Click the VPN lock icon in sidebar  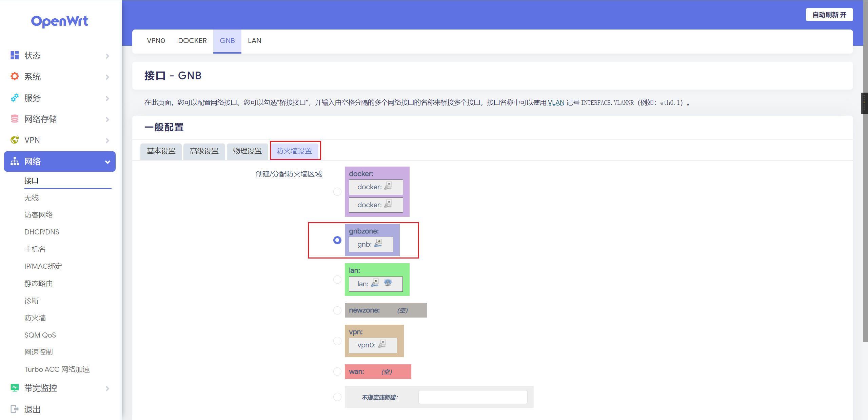pyautogui.click(x=14, y=140)
